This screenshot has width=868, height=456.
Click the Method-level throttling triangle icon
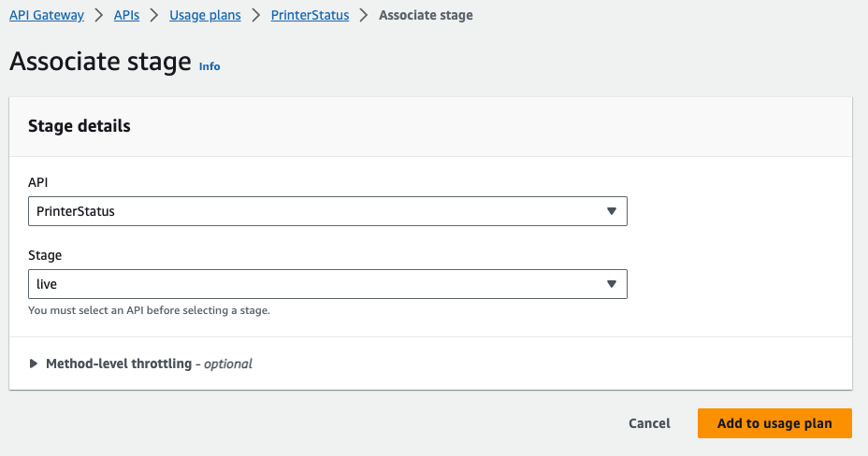[34, 363]
